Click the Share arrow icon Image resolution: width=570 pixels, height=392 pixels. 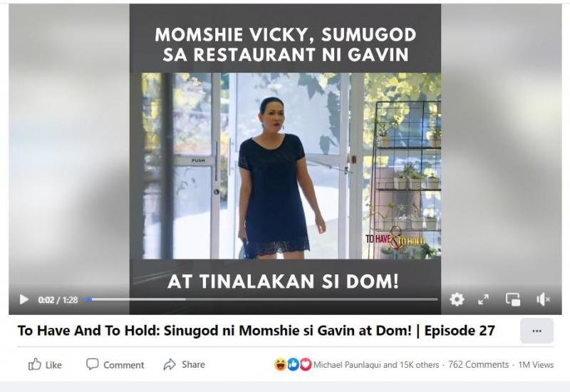(x=170, y=364)
